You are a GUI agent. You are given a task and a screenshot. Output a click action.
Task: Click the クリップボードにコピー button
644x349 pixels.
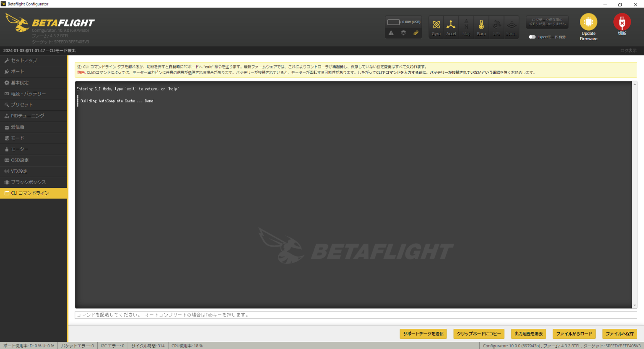[479, 333]
